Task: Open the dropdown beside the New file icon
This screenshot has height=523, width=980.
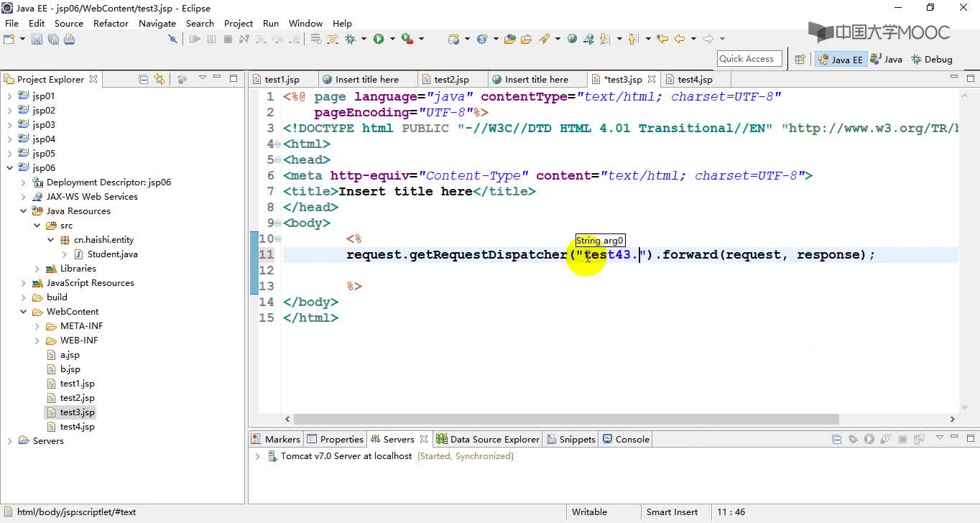Action: [x=22, y=39]
